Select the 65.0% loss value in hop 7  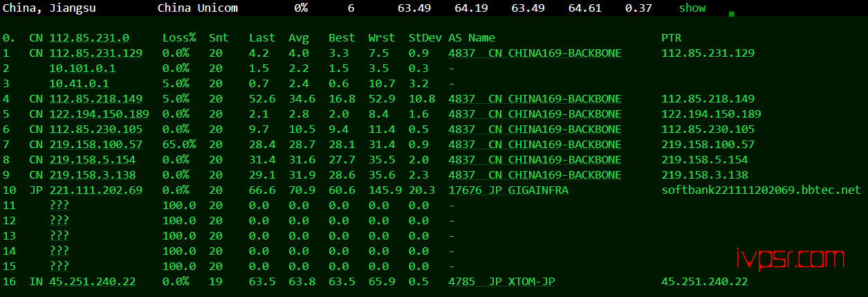[x=179, y=145]
